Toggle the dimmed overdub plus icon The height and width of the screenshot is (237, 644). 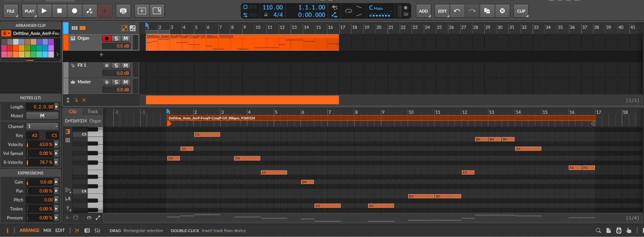click(105, 11)
